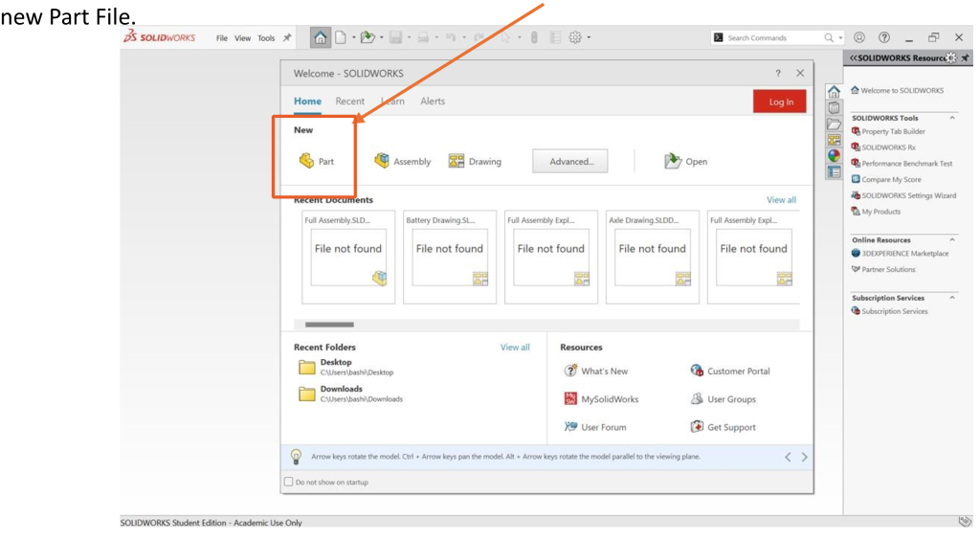
Task: Open the Downloads recent folder
Action: point(350,394)
